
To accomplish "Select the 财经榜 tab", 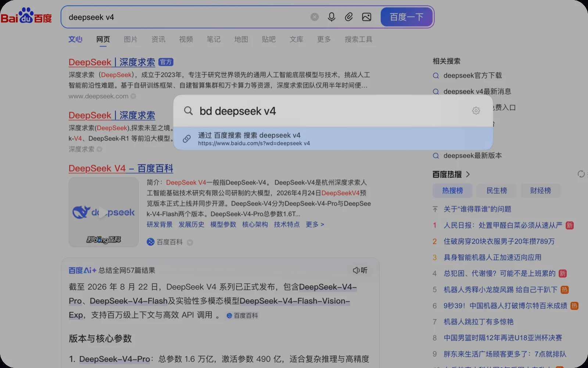I will click(x=541, y=191).
